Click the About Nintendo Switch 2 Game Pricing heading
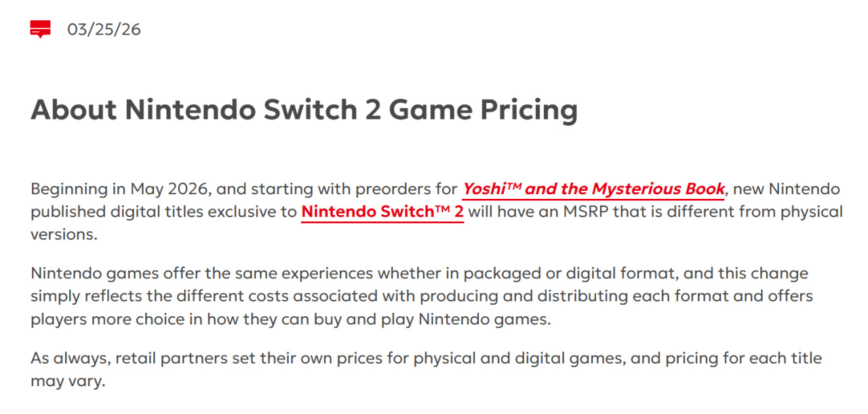Screen dimensions: 868x414 [x=304, y=110]
